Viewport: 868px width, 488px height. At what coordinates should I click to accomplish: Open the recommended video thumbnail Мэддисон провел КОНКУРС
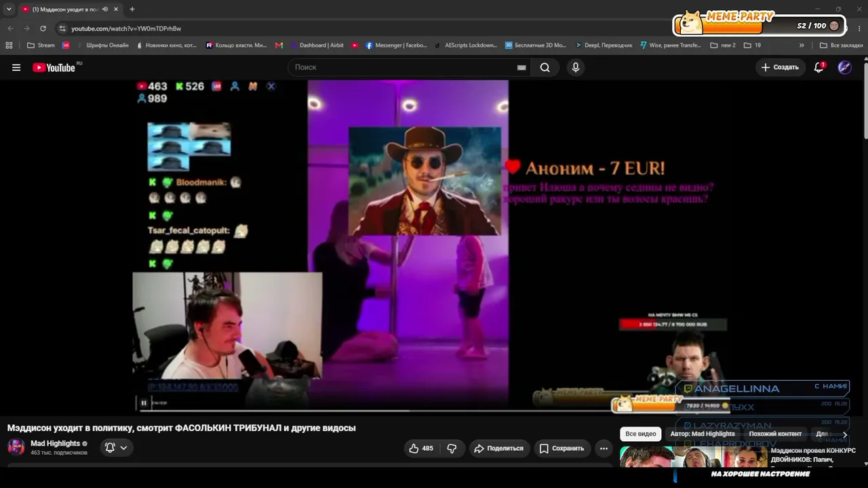[693, 457]
